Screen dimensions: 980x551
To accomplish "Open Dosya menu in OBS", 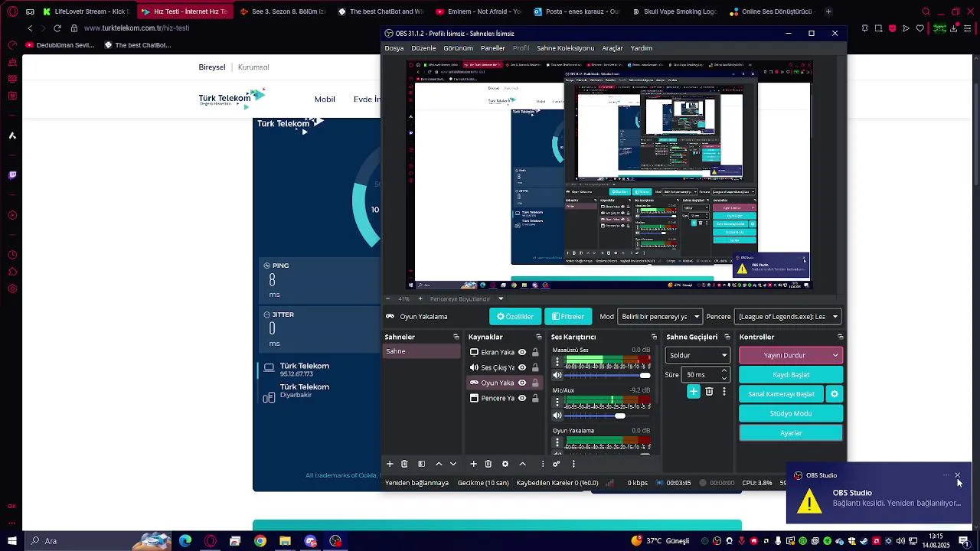I will (394, 48).
